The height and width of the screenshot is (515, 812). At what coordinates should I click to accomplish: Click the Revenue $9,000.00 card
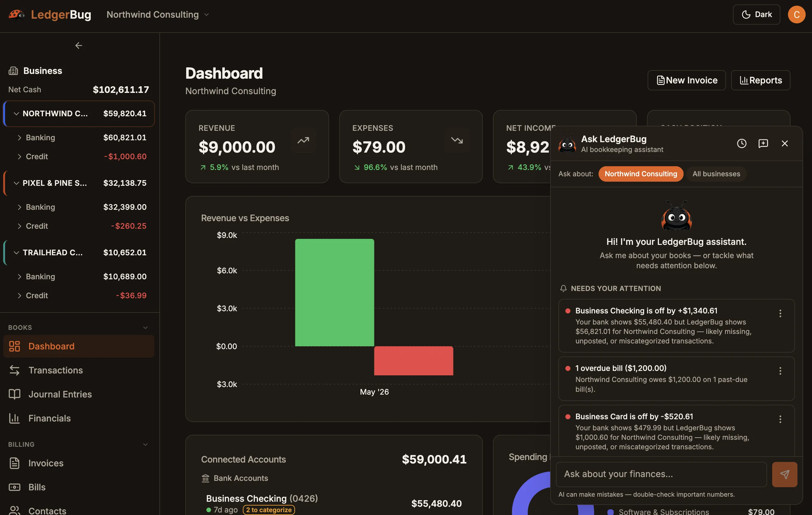pos(257,147)
